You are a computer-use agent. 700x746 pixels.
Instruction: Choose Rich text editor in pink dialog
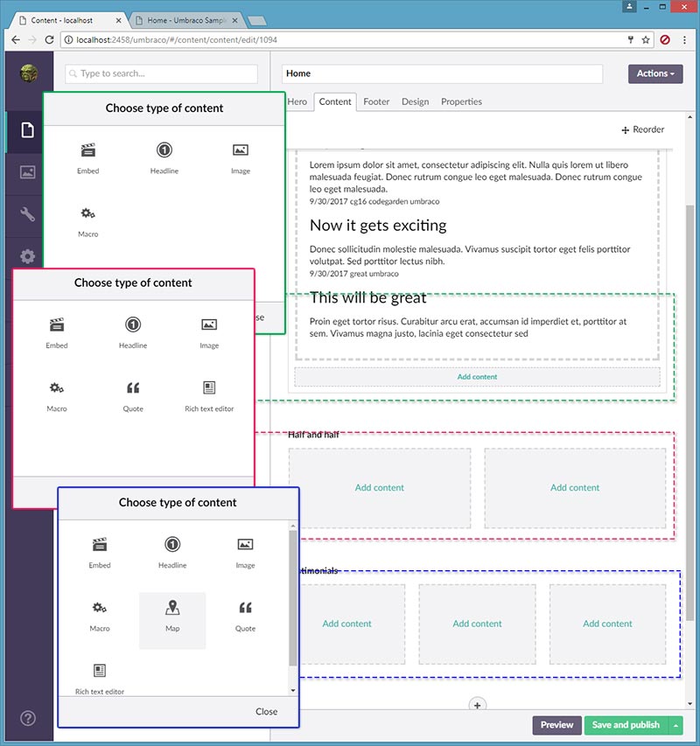(209, 396)
